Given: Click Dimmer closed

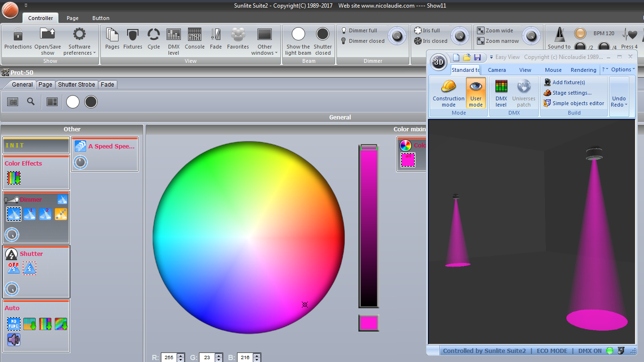Looking at the screenshot, I should point(362,41).
